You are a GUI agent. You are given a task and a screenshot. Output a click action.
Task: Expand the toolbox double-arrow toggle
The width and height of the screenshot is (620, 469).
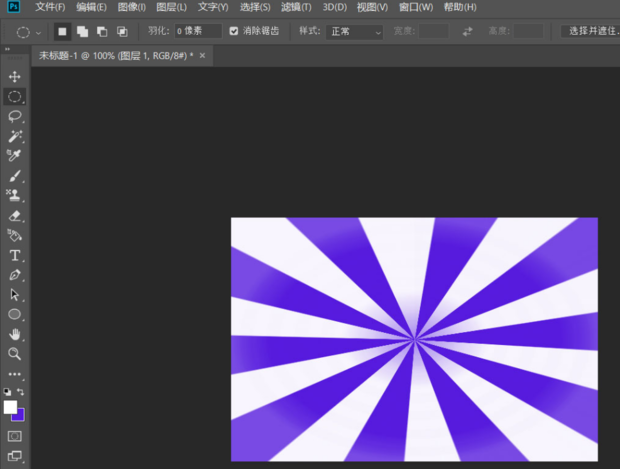point(7,49)
